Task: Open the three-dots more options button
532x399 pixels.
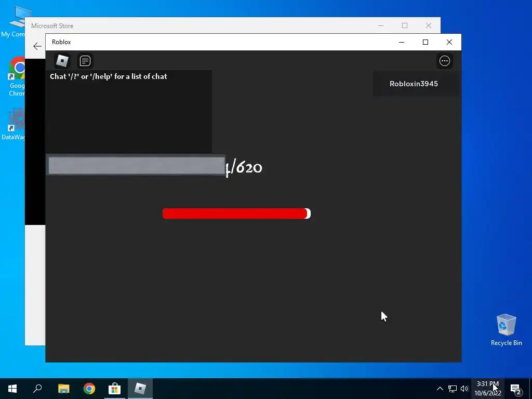Action: [x=445, y=61]
